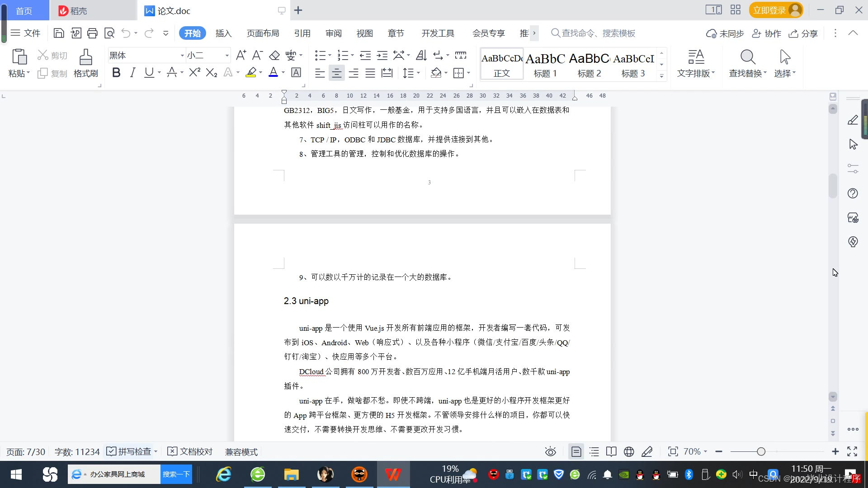Screen dimensions: 868x488
Task: Click the print icon in quick toolbar
Action: (92, 33)
